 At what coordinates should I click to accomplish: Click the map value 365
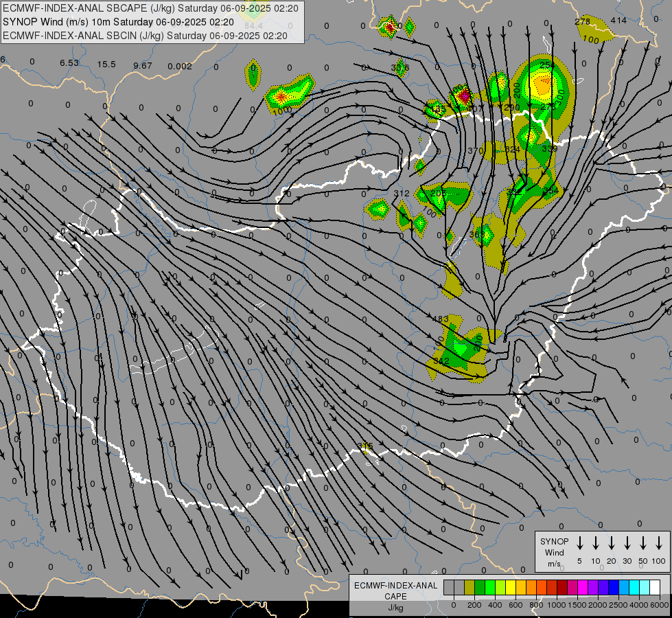tap(476, 235)
